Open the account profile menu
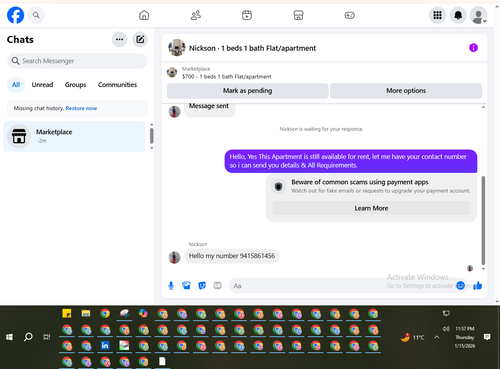Screen dimensions: 500x369 point(479,15)
